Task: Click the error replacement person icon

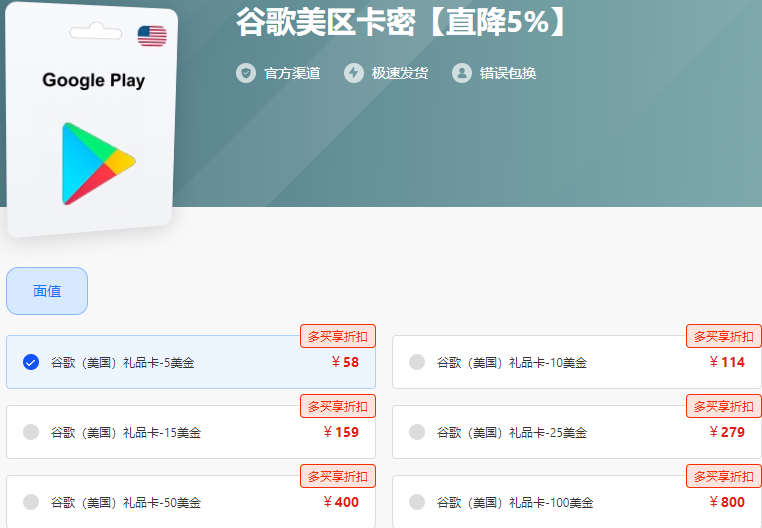Action: (x=462, y=73)
